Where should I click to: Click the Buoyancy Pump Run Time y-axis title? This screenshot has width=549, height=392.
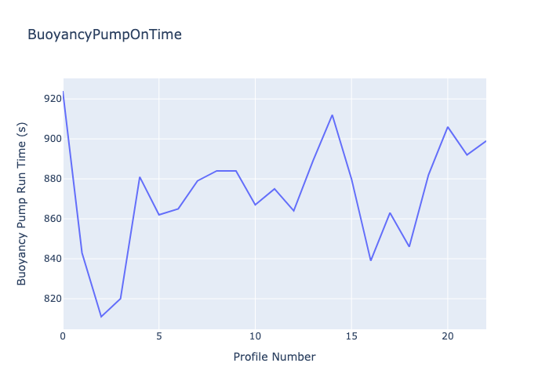(23, 203)
